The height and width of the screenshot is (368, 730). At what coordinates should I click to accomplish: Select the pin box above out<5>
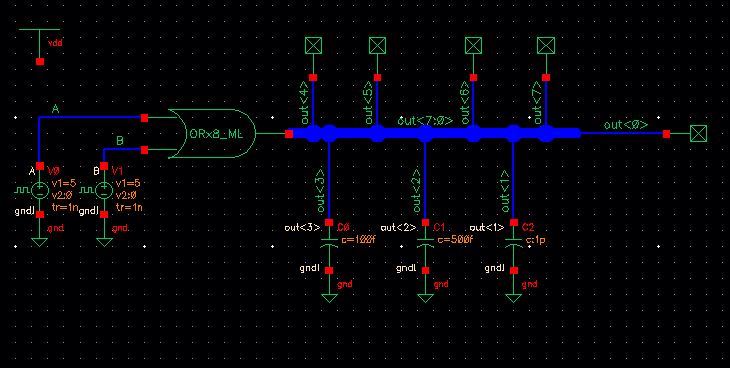coord(378,46)
